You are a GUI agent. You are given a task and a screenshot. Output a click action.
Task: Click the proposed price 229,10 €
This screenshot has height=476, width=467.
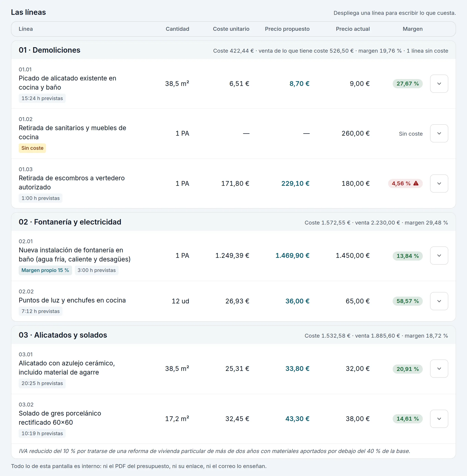pos(295,184)
